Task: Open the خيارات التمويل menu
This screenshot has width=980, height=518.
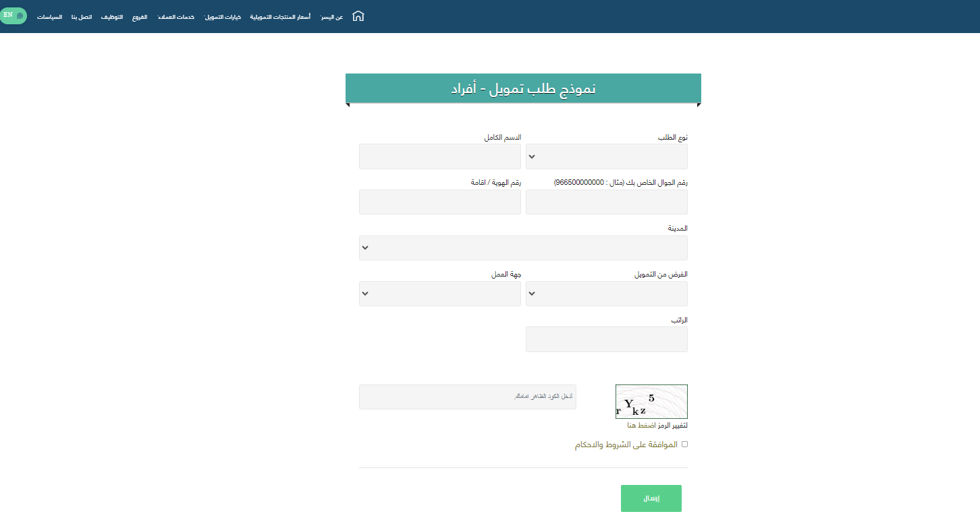Action: pos(223,16)
